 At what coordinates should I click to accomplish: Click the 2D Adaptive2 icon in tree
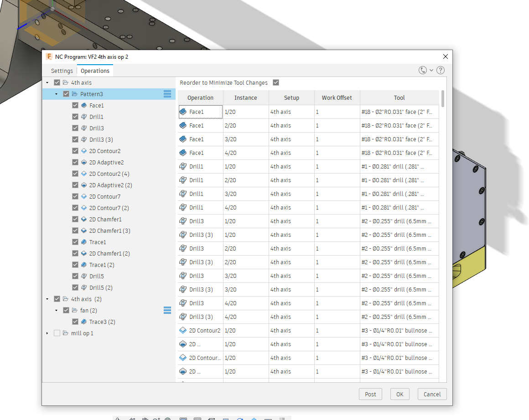coord(84,162)
